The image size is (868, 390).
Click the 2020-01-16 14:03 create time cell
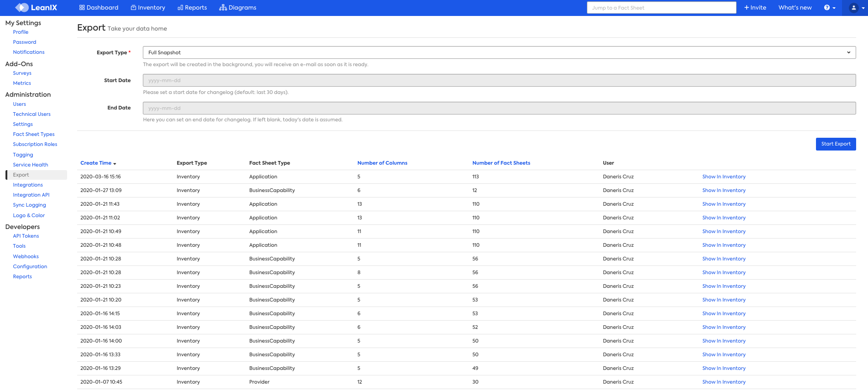click(x=101, y=327)
